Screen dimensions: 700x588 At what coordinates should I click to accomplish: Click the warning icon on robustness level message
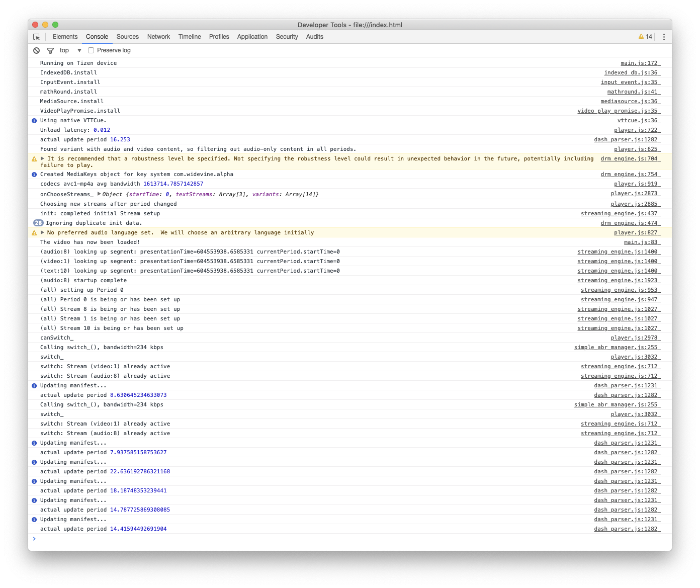coord(34,159)
